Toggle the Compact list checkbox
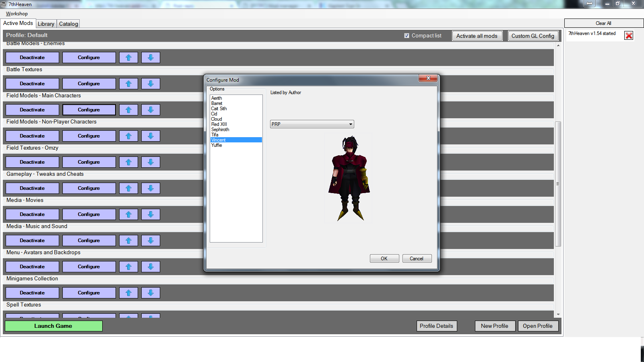 (x=407, y=36)
